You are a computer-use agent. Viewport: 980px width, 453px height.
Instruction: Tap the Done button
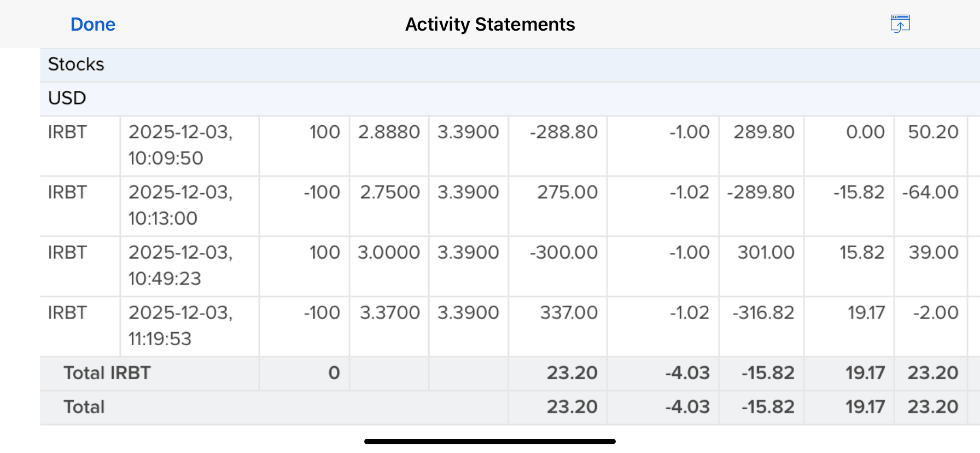pyautogui.click(x=93, y=25)
